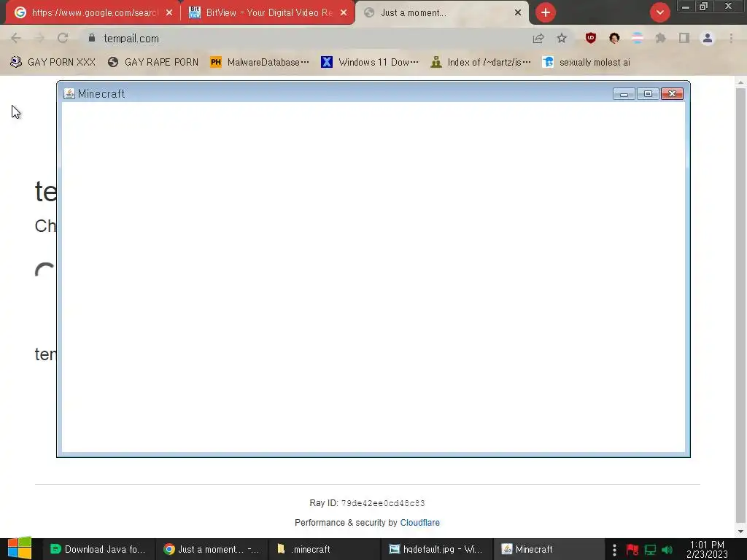Screen dimensions: 747x560
Task: Open the 'Index of /~dartz/is…' bookmark
Action: [x=480, y=63]
